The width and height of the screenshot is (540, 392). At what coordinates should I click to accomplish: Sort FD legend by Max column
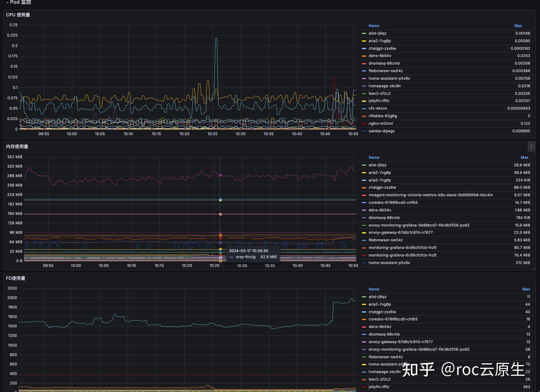[526, 289]
